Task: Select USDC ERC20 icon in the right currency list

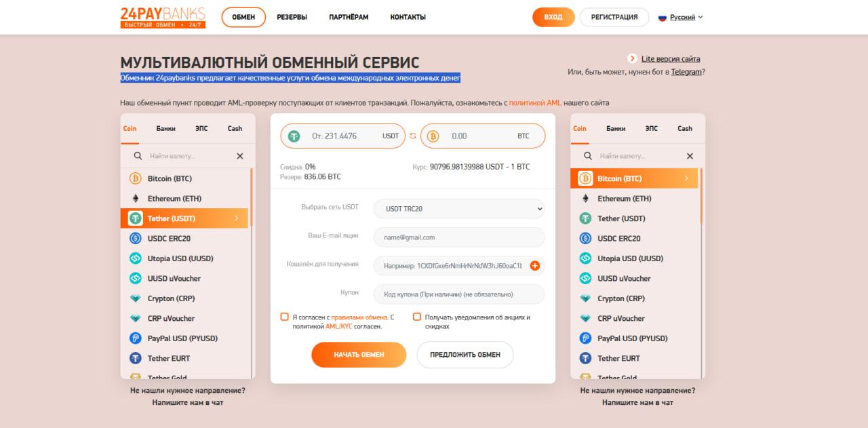Action: pyautogui.click(x=585, y=238)
